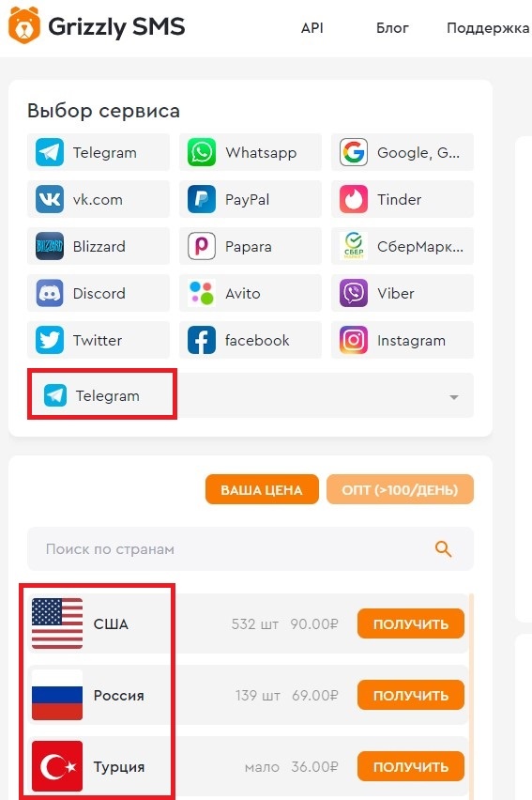Viewport: 532px width, 800px height.
Task: Select the Viber service icon
Action: [354, 293]
